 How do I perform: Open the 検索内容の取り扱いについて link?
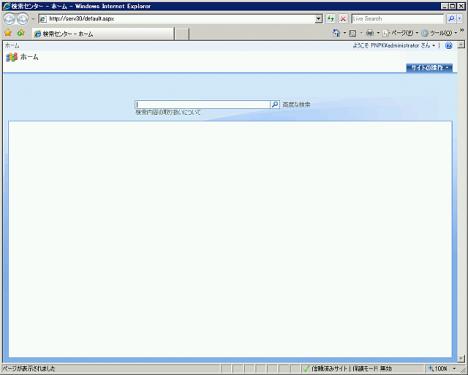(x=168, y=113)
